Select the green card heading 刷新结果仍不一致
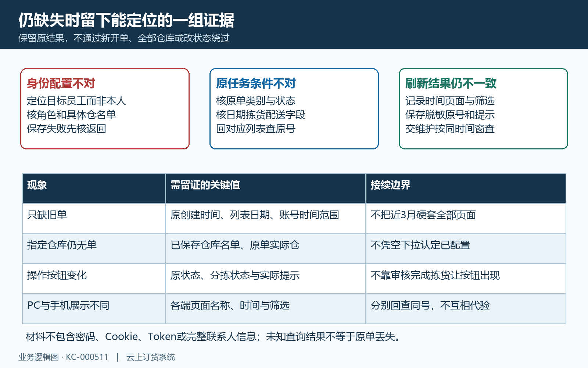 tap(451, 84)
